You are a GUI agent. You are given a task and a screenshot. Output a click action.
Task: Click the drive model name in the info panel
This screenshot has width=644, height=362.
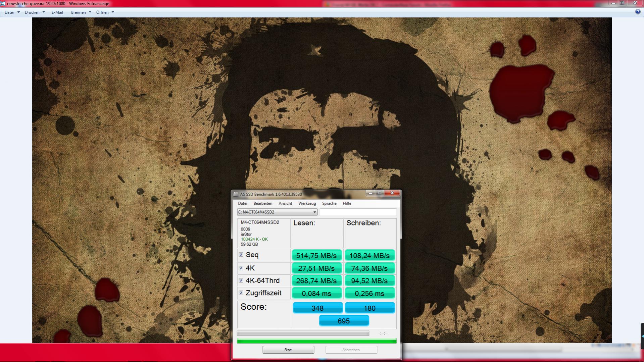[x=260, y=222]
